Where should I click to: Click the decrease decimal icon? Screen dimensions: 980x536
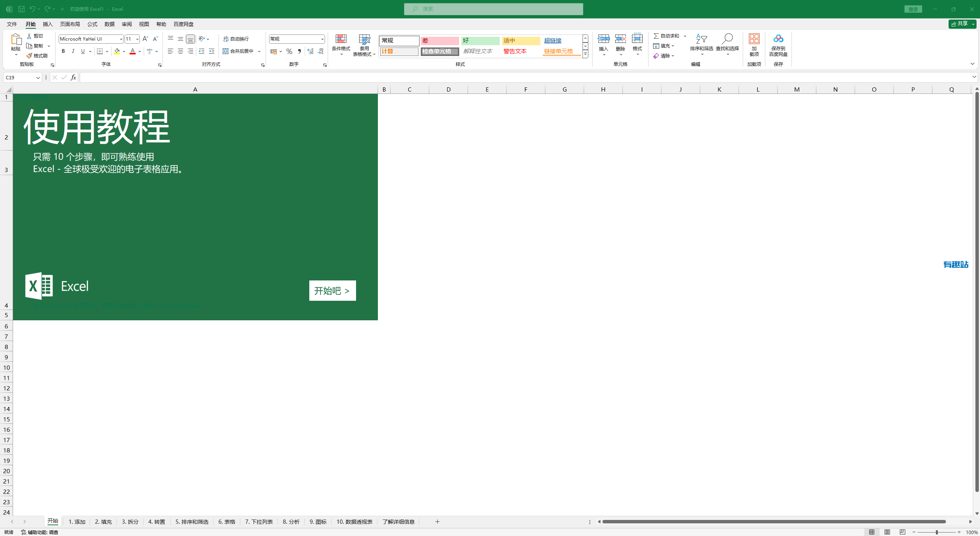(320, 51)
